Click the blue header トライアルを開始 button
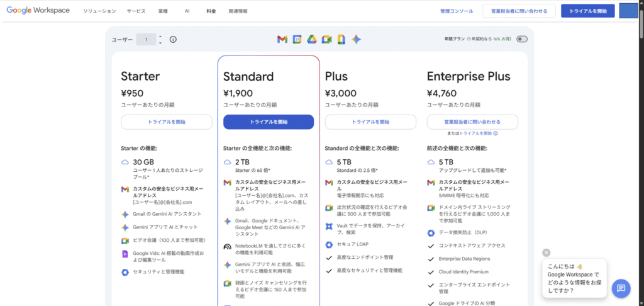The height and width of the screenshot is (306, 644). [588, 11]
